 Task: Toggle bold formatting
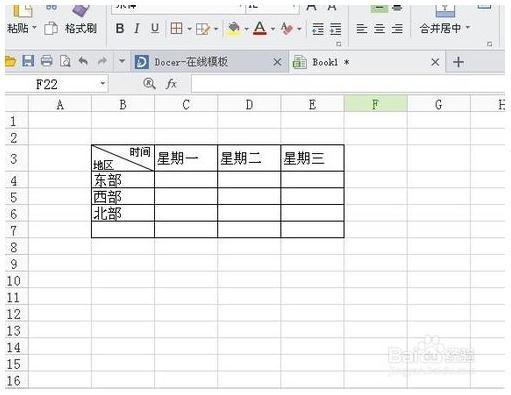click(x=120, y=29)
